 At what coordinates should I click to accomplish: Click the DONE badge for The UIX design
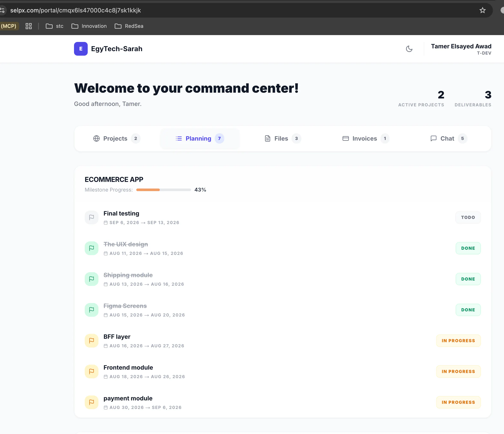pos(468,248)
